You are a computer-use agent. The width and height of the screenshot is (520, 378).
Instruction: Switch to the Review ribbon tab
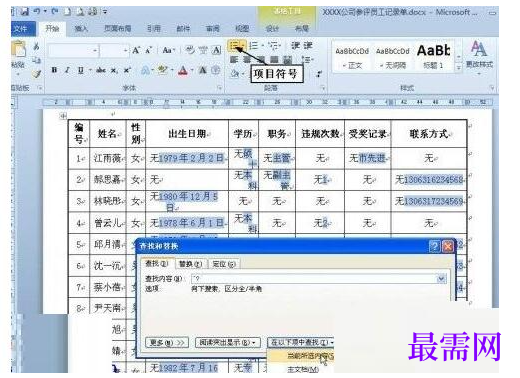[213, 29]
